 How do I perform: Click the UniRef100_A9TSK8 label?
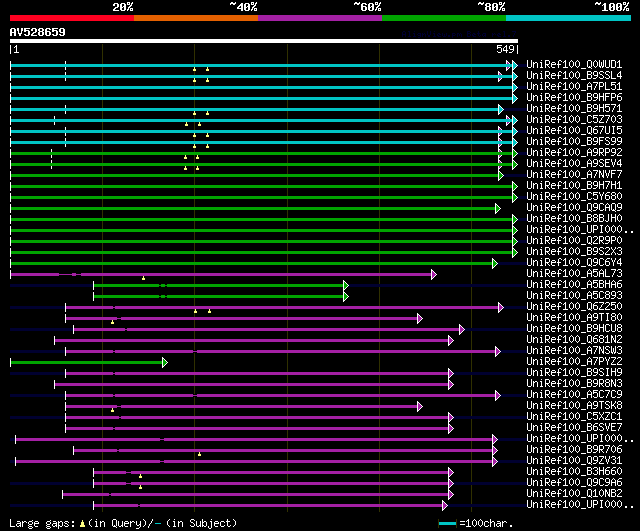(574, 406)
